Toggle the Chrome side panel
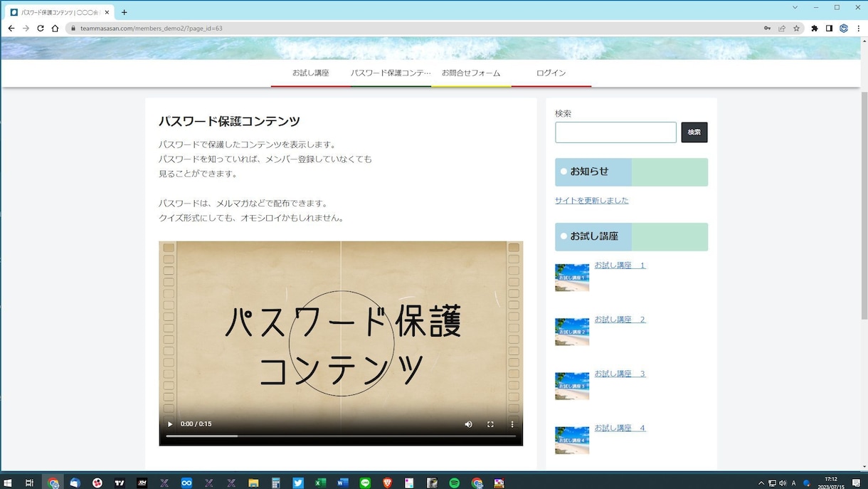868x489 pixels. pyautogui.click(x=829, y=28)
